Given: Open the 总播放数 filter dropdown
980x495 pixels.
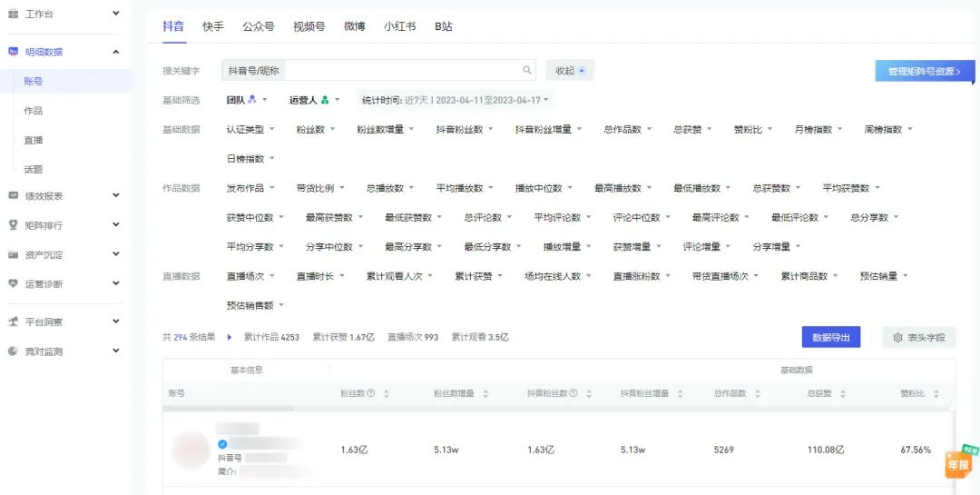Looking at the screenshot, I should point(390,188).
